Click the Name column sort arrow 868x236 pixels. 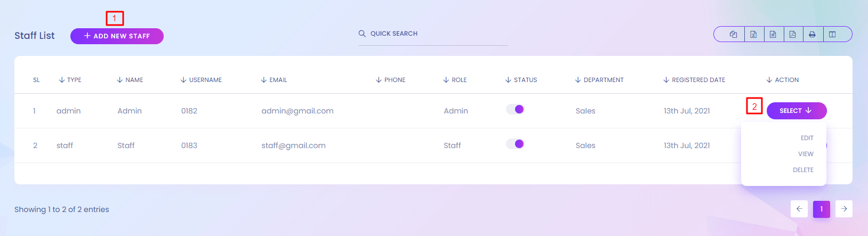pyautogui.click(x=120, y=80)
